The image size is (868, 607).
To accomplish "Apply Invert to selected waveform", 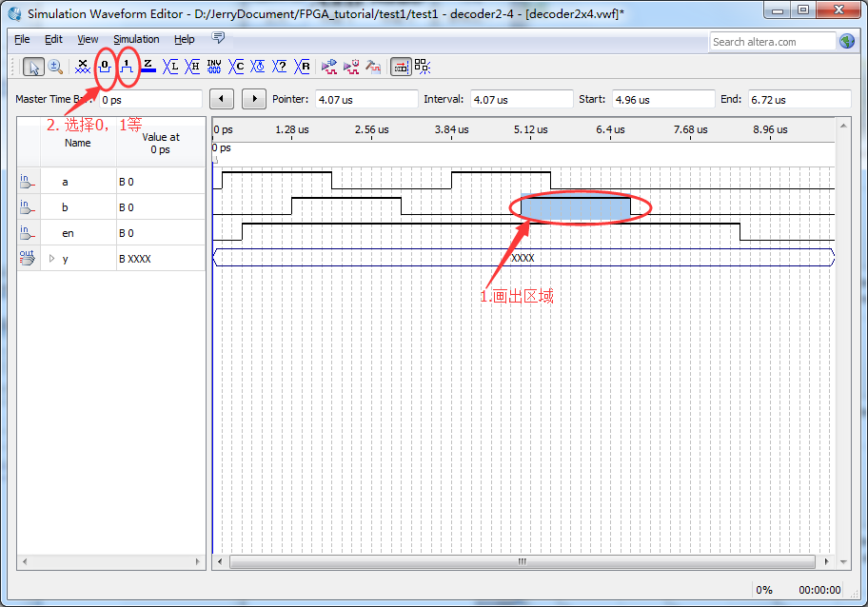I will click(214, 67).
